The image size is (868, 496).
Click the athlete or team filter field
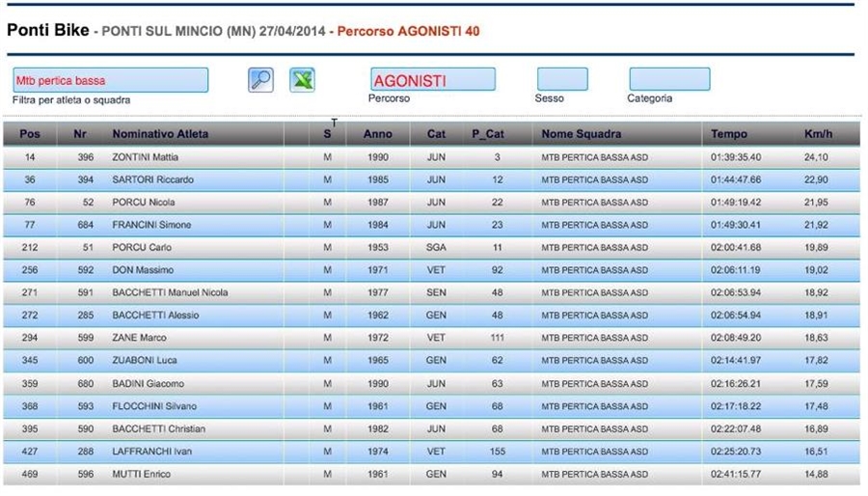(110, 80)
